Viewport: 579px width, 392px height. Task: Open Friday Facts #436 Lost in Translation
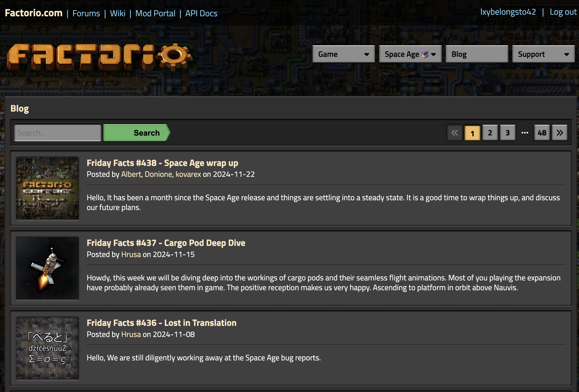click(161, 323)
